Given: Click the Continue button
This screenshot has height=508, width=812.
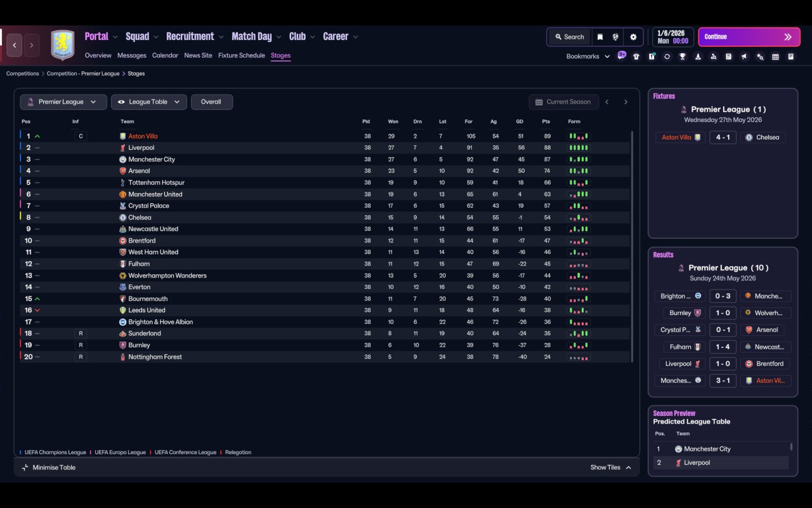Looking at the screenshot, I should point(749,37).
